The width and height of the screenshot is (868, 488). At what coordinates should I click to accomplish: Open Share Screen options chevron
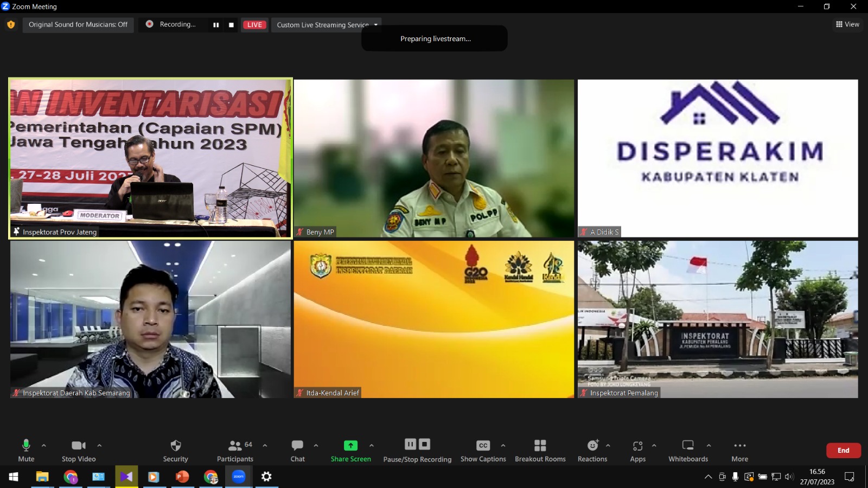(372, 446)
